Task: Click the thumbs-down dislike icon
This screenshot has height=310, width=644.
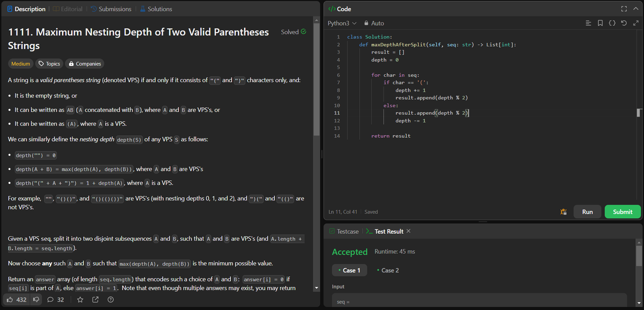Action: pos(36,299)
